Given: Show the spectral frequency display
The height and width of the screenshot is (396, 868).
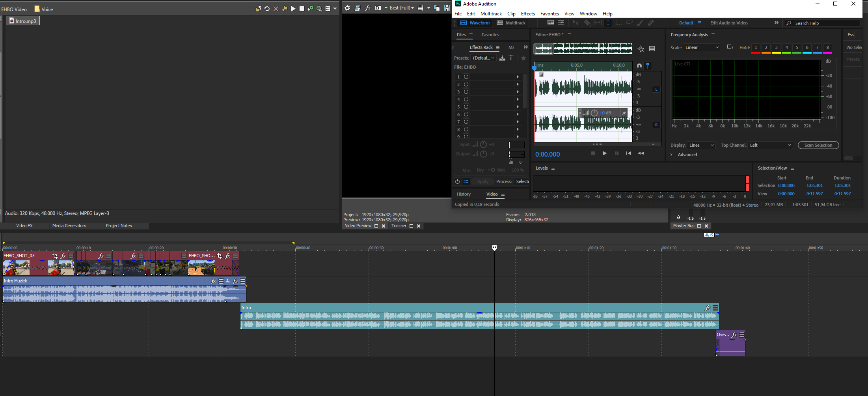Looking at the screenshot, I should (551, 23).
